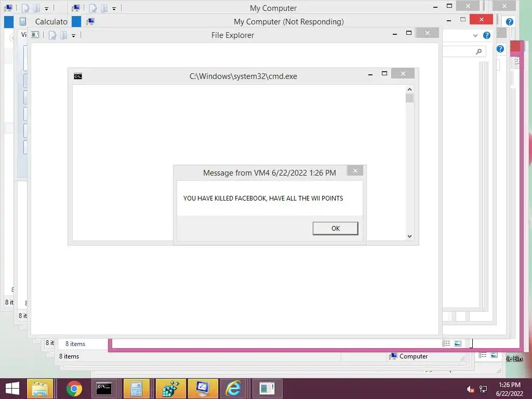Click the search magnifier in the background Explorer window
Screen dimensions: 532x399
(x=478, y=51)
